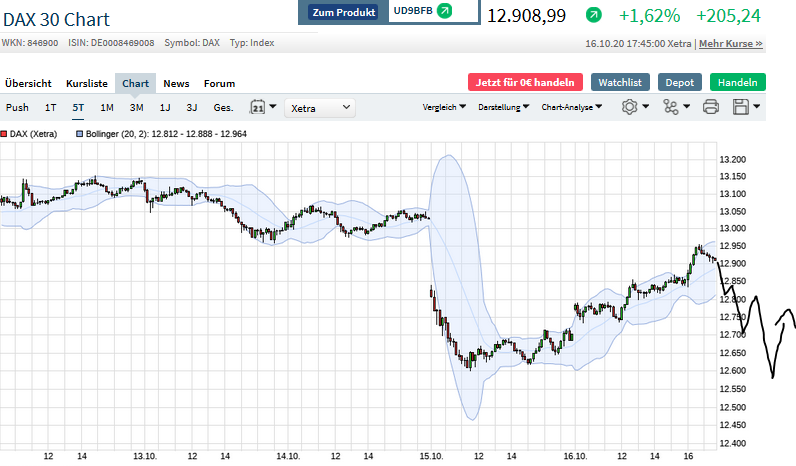Enable Push live updates

pyautogui.click(x=17, y=107)
